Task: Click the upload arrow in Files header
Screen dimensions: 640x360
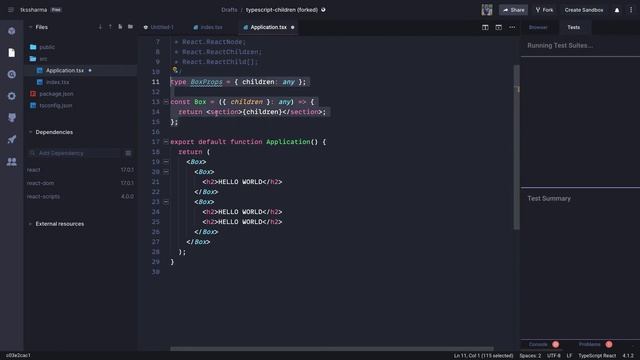Action: (x=110, y=27)
